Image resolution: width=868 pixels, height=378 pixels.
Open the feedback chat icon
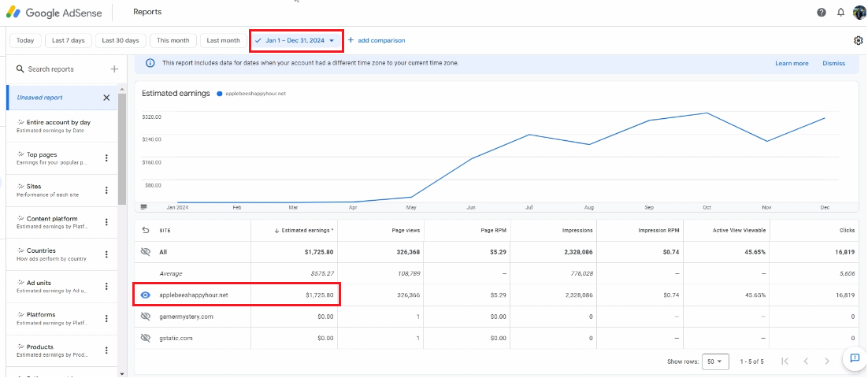pyautogui.click(x=854, y=358)
